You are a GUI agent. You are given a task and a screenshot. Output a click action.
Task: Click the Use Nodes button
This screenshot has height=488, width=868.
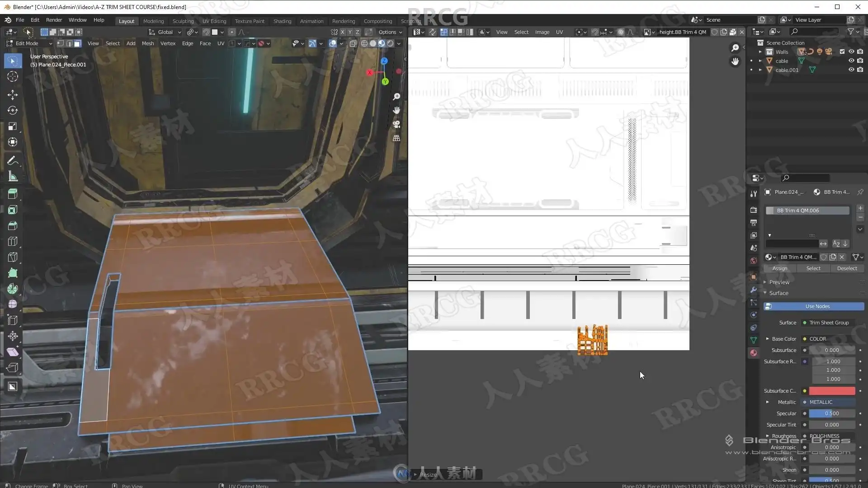tap(817, 306)
